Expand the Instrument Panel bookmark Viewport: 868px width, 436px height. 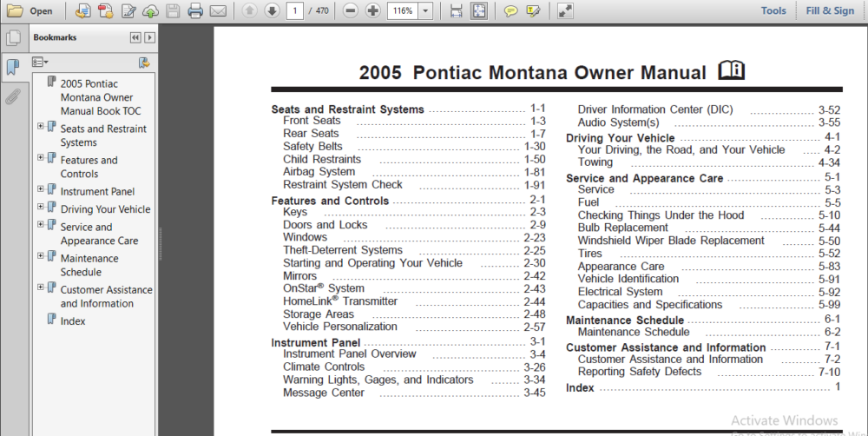[41, 189]
